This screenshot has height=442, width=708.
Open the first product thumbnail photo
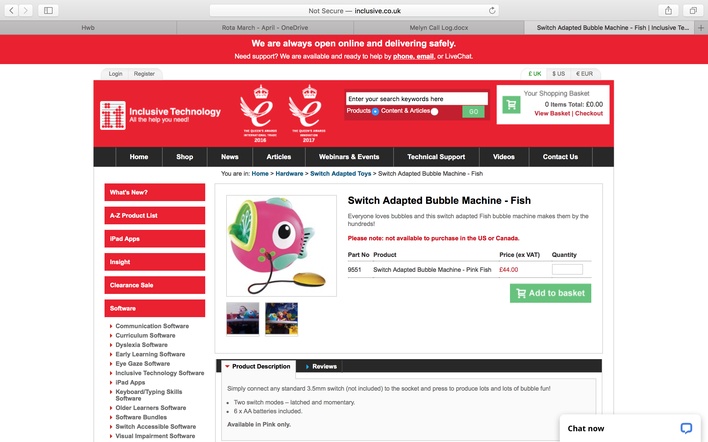(243, 319)
